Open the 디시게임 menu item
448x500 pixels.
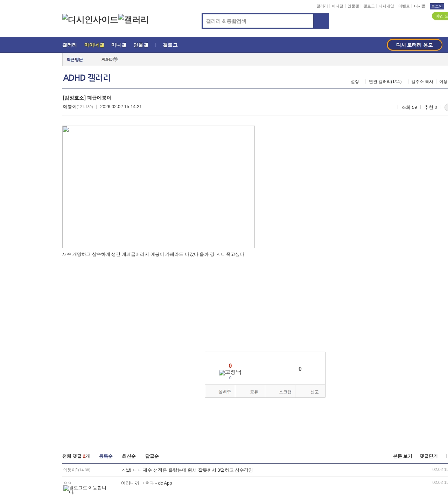(x=386, y=6)
